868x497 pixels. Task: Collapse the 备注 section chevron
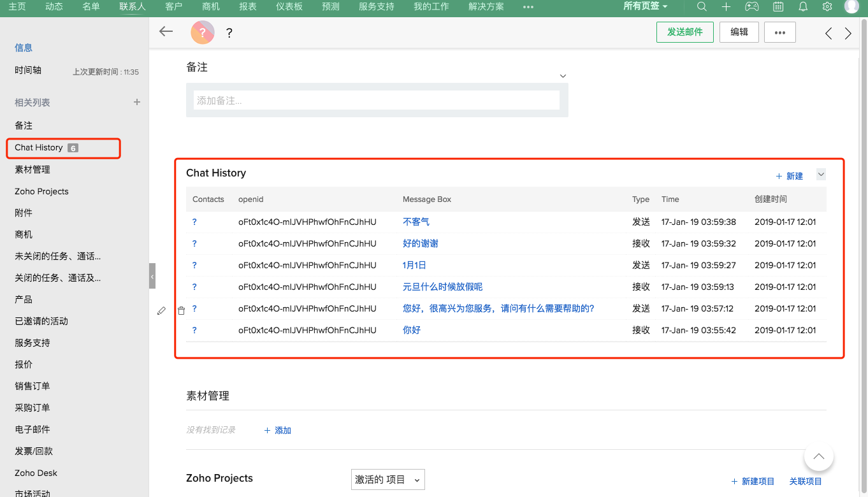[563, 75]
